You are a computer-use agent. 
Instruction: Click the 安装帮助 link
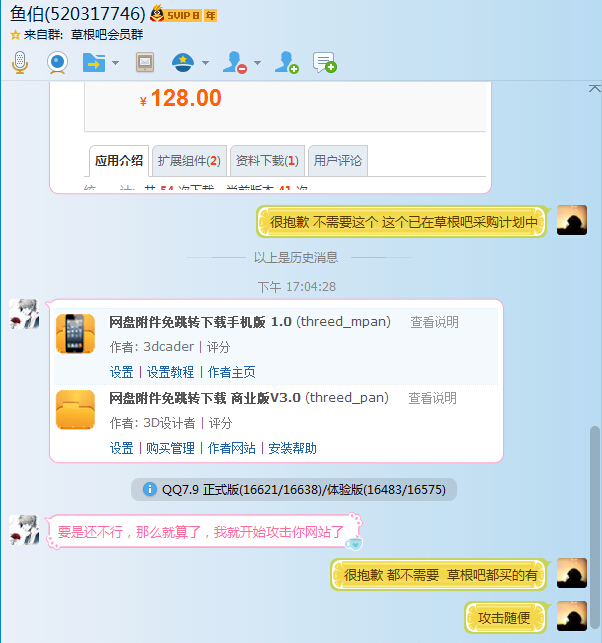coord(292,448)
